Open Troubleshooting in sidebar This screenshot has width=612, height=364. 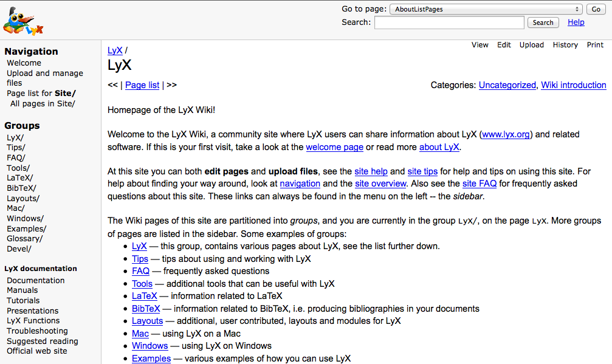coord(37,331)
